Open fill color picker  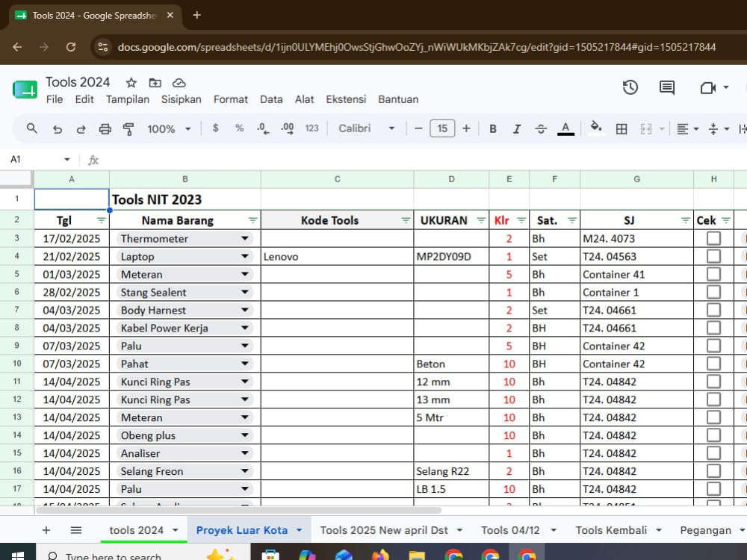(596, 128)
